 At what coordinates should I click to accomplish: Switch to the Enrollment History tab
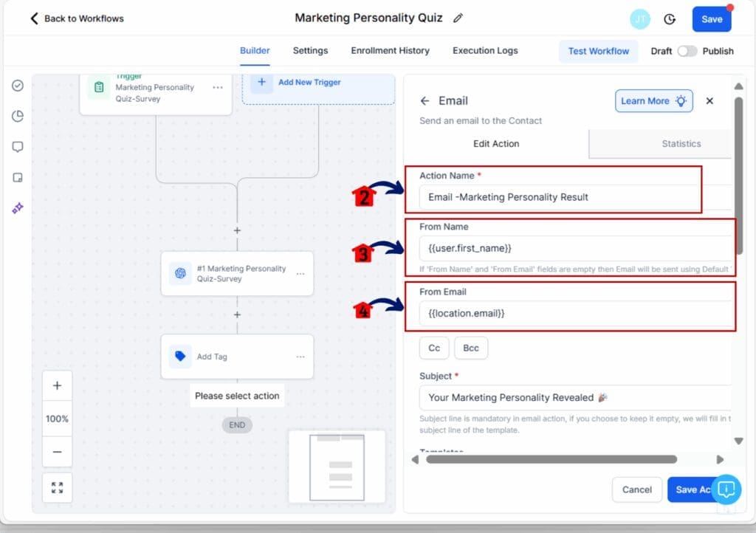tap(390, 51)
